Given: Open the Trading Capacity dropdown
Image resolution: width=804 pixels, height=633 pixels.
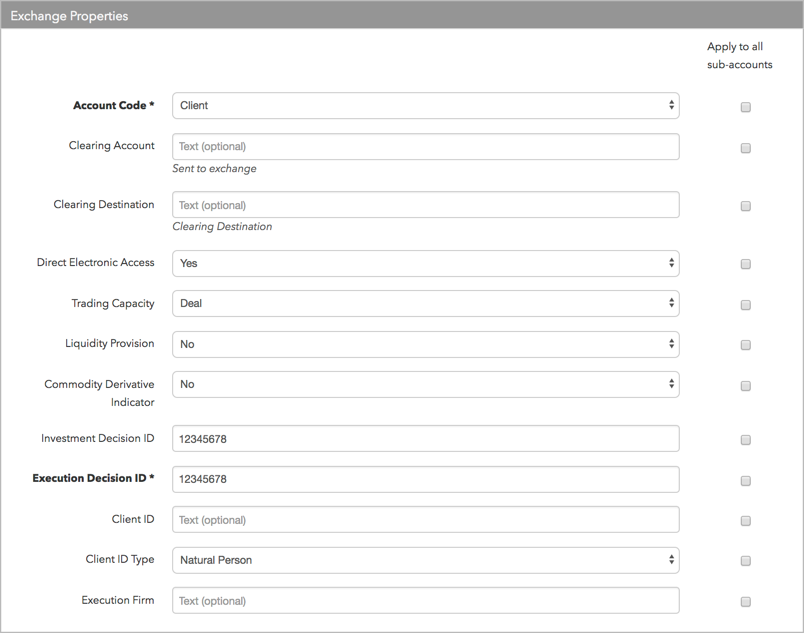Looking at the screenshot, I should 426,303.
